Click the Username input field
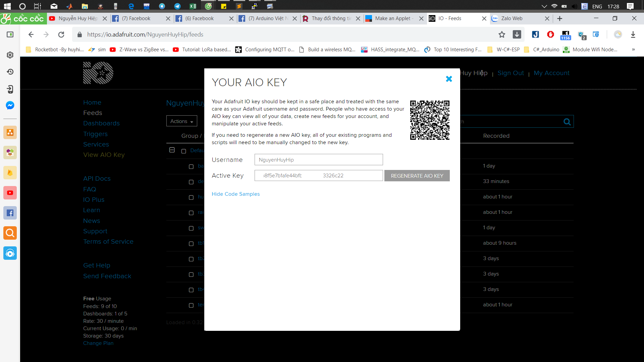Screen dimensions: 644x362 [319, 160]
